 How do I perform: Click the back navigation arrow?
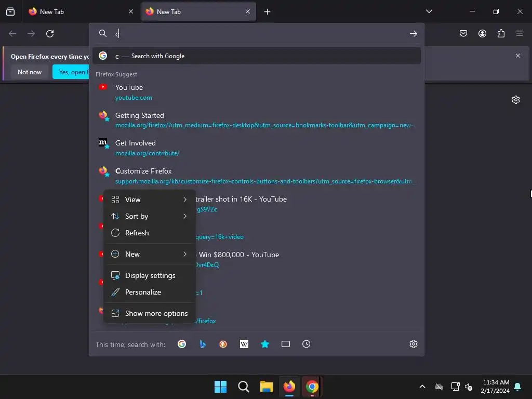12,34
